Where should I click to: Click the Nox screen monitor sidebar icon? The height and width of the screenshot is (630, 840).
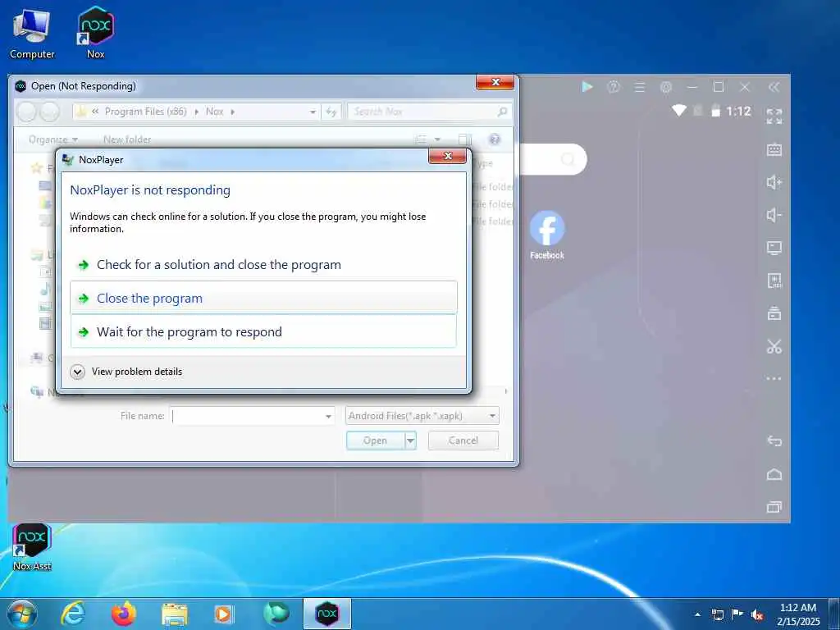coord(774,248)
